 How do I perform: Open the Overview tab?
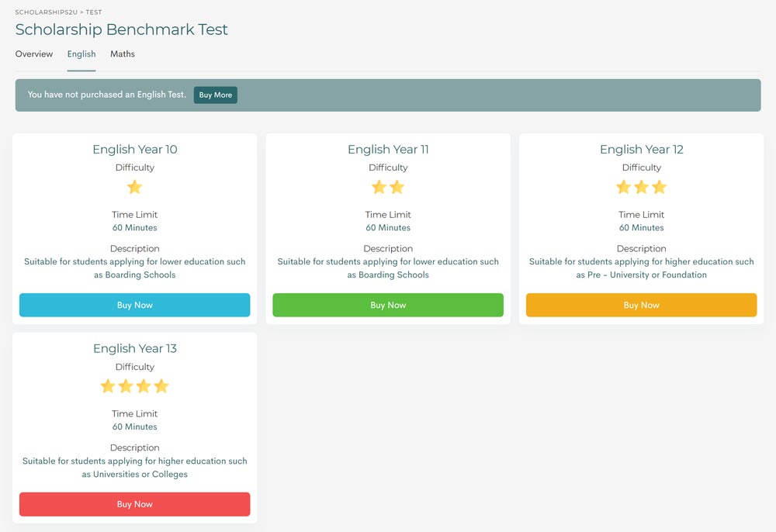pos(33,54)
